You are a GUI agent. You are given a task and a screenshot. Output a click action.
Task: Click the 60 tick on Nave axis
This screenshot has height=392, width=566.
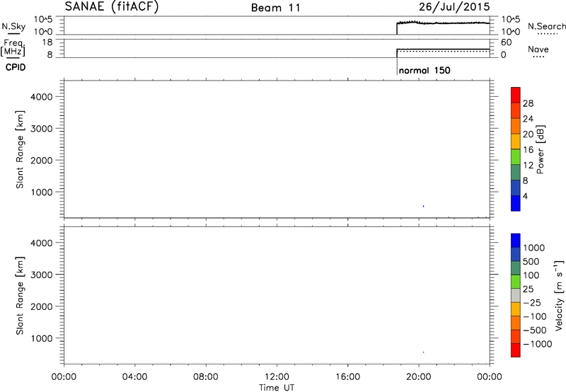pos(506,42)
